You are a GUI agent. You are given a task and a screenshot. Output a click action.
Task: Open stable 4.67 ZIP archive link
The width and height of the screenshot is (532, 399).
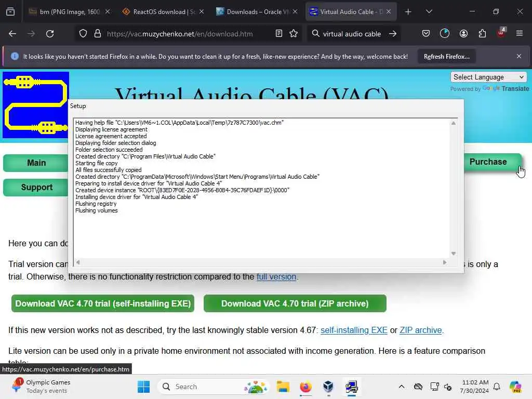[421, 330]
